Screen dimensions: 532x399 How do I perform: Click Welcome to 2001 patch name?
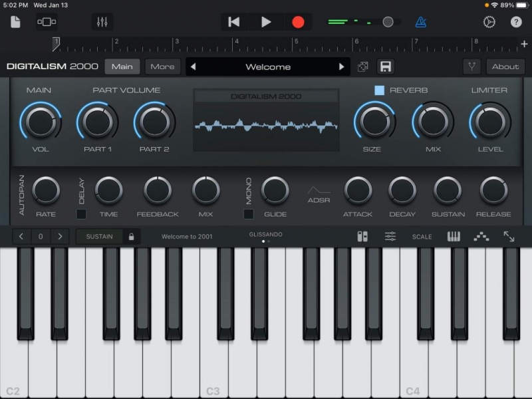coord(187,237)
